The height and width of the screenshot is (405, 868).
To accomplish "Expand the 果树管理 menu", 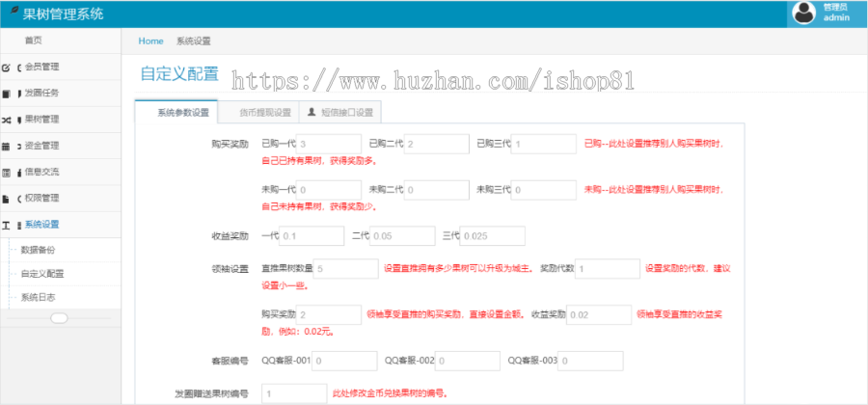I will coord(61,120).
